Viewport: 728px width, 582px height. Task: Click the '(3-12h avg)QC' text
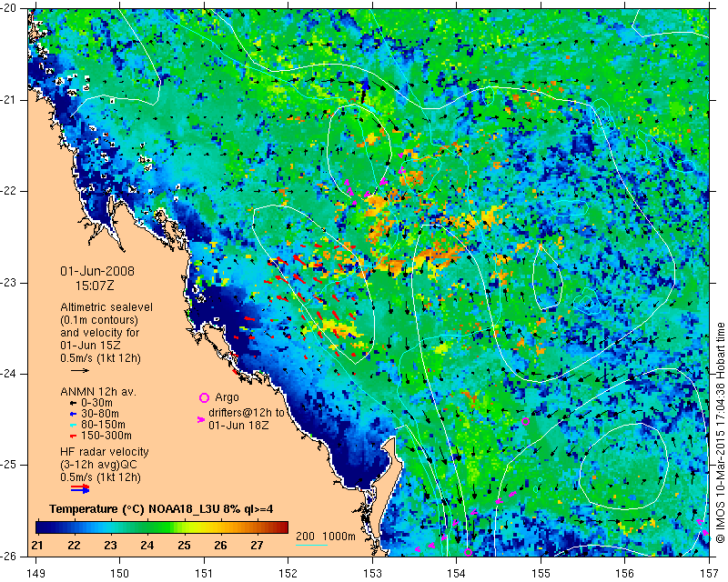pyautogui.click(x=98, y=465)
